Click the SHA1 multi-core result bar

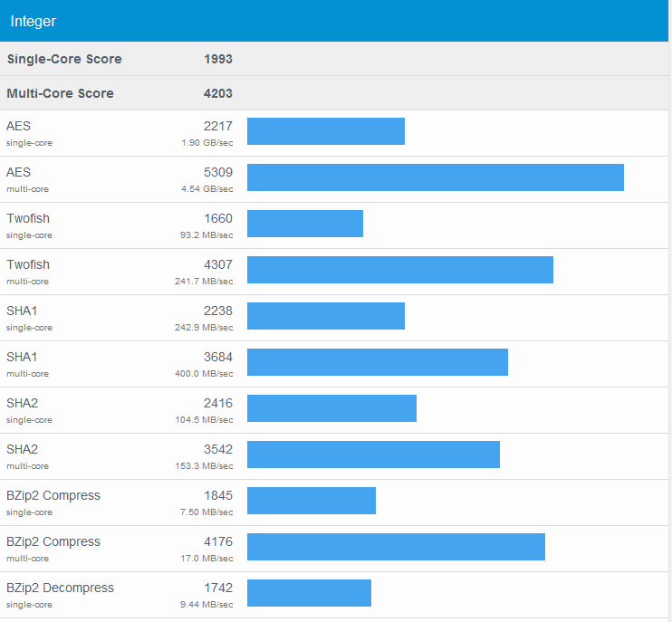click(x=377, y=362)
